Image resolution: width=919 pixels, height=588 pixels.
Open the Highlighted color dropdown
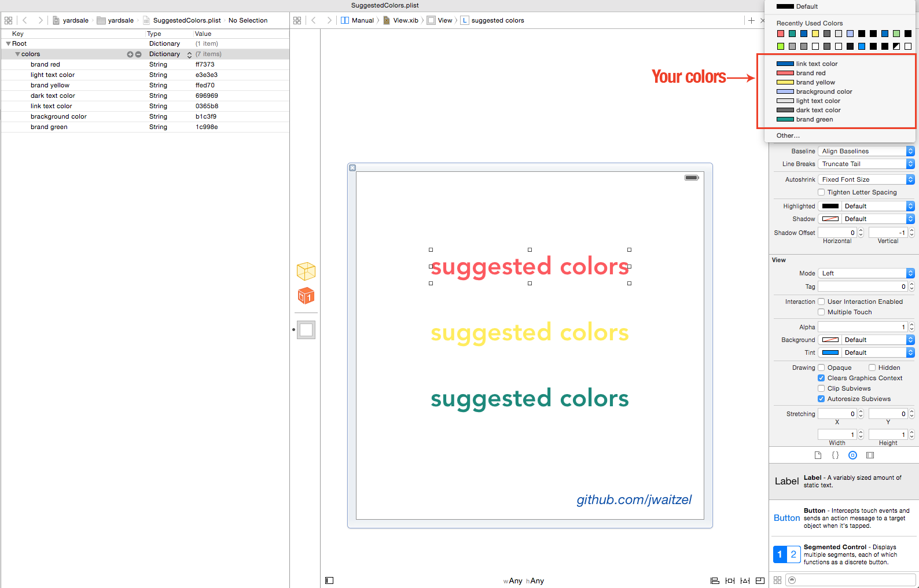pyautogui.click(x=878, y=206)
